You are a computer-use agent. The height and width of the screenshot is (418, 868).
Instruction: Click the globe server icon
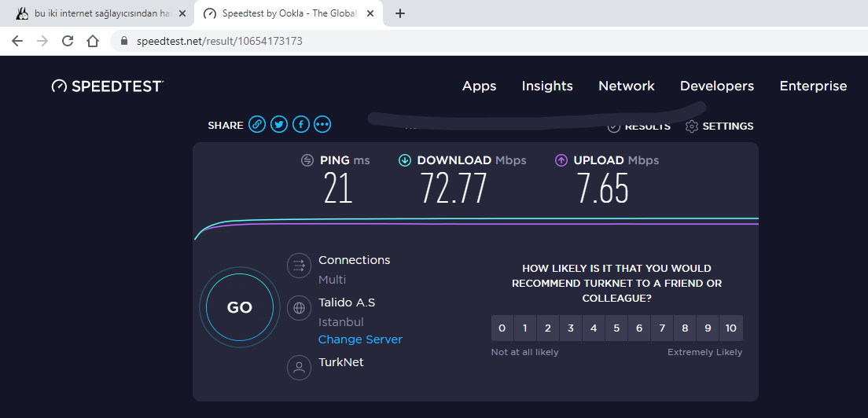299,308
